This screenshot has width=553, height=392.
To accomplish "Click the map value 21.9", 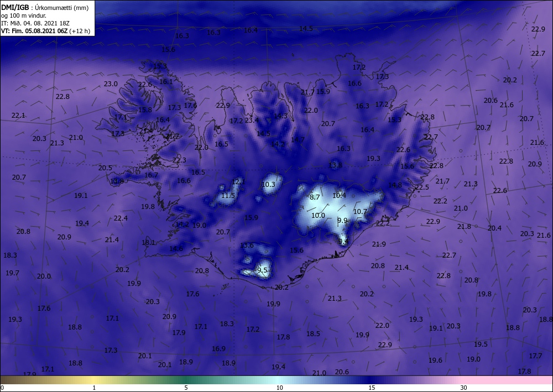I will (379, 244).
